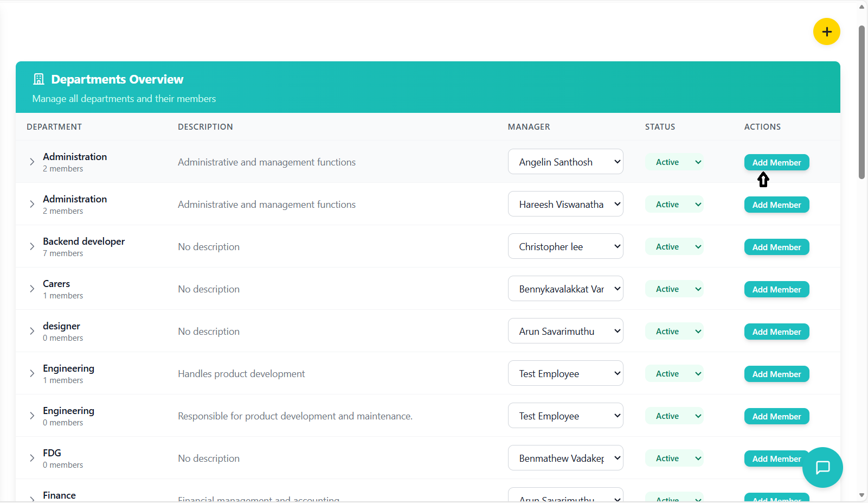868x503 pixels.
Task: Expand the designer department chevron
Action: pos(32,331)
